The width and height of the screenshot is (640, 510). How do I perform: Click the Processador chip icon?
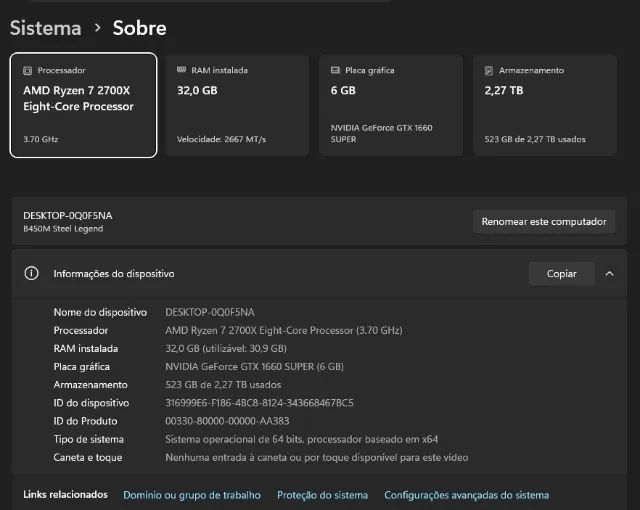(27, 71)
